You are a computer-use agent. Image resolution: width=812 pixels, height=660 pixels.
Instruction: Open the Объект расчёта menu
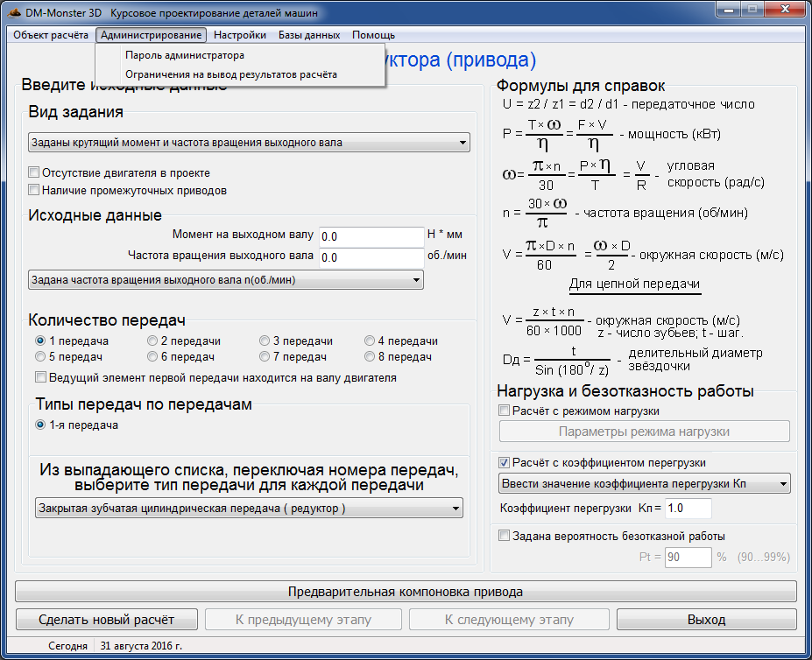(51, 35)
